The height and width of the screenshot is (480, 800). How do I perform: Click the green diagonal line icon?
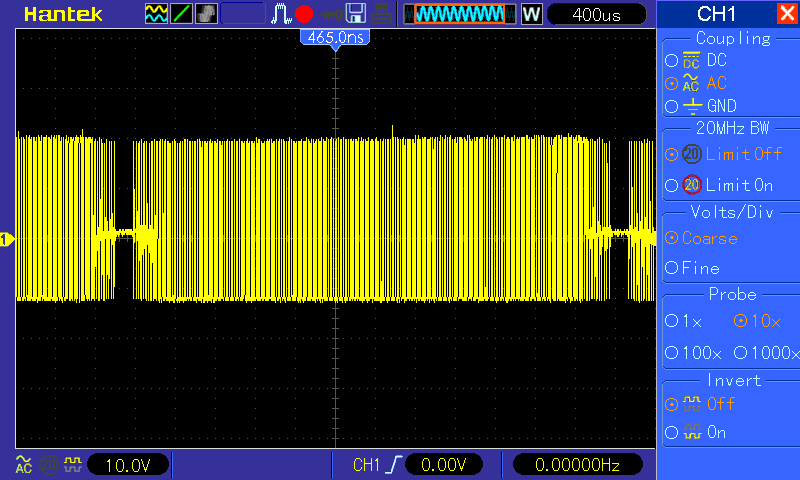point(181,14)
